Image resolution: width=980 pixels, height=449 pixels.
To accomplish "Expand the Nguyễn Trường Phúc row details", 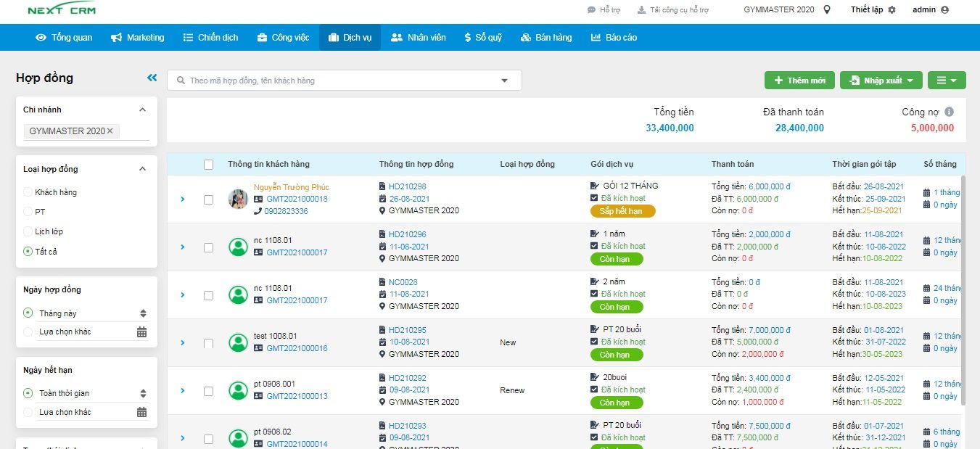I will (x=182, y=199).
